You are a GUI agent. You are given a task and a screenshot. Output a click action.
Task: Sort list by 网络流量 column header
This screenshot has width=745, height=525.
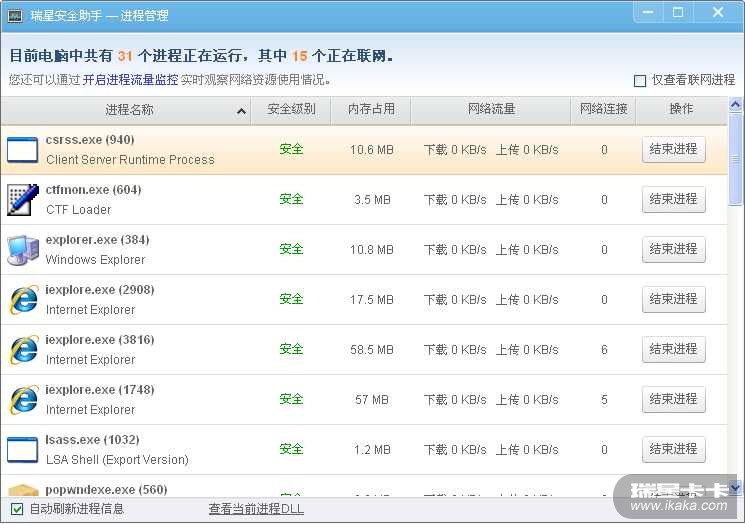tap(490, 110)
